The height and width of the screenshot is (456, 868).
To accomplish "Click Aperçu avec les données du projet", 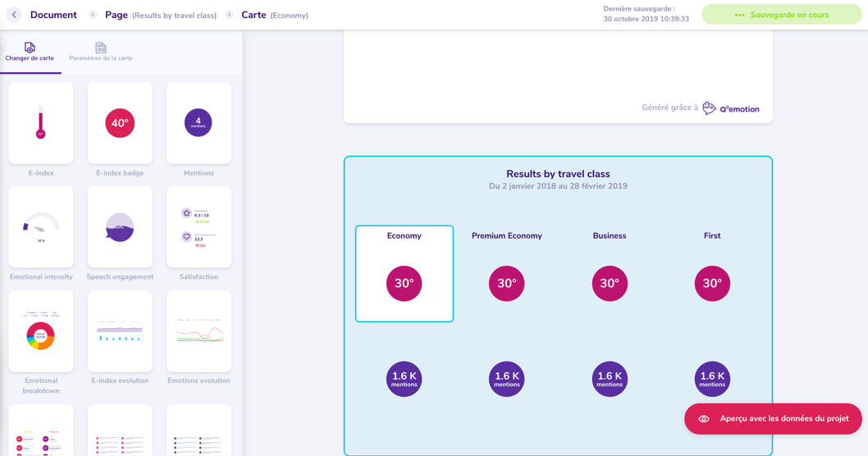I will [x=773, y=418].
